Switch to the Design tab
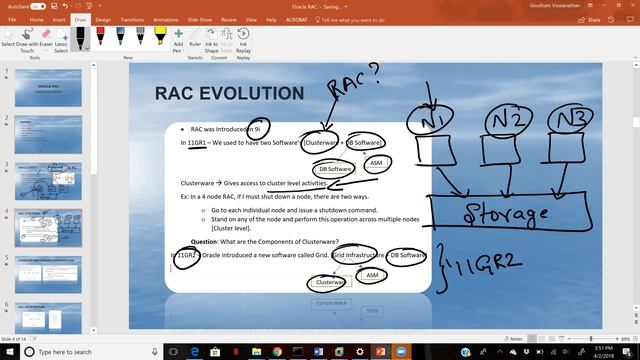Viewport: 640px width, 360px height. (x=103, y=20)
